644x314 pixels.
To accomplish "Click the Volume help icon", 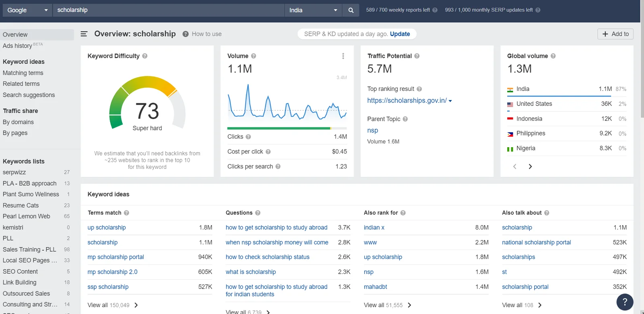I will [254, 56].
